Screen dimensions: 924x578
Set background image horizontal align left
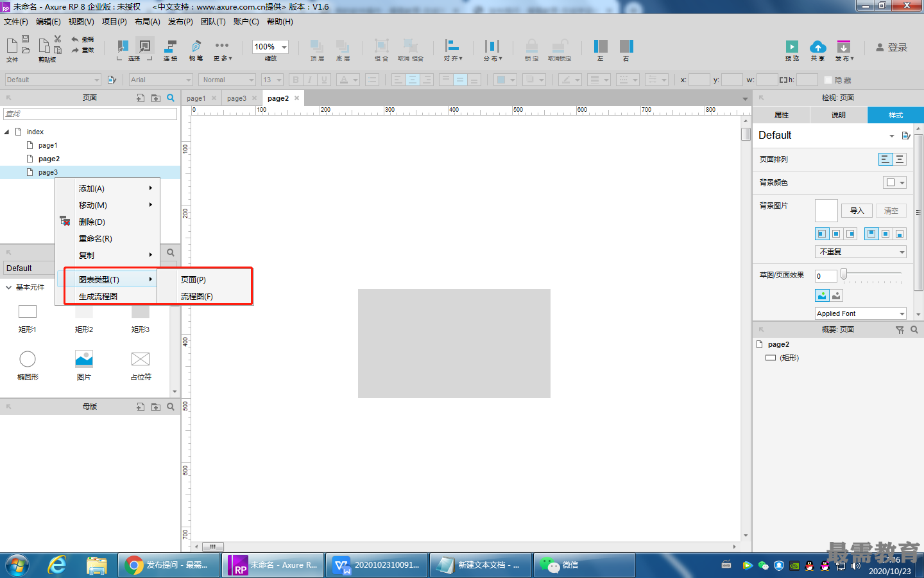(x=822, y=234)
